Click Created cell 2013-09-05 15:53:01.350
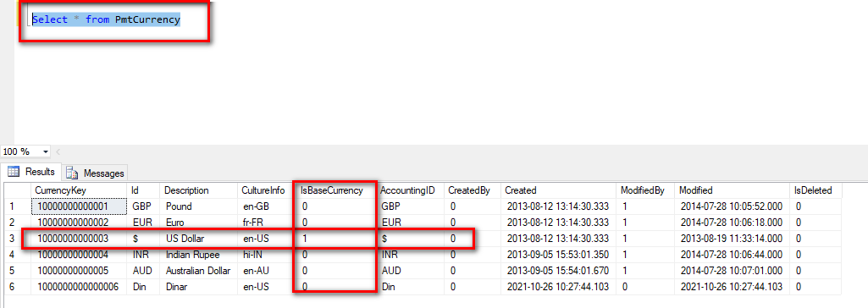 (x=559, y=255)
